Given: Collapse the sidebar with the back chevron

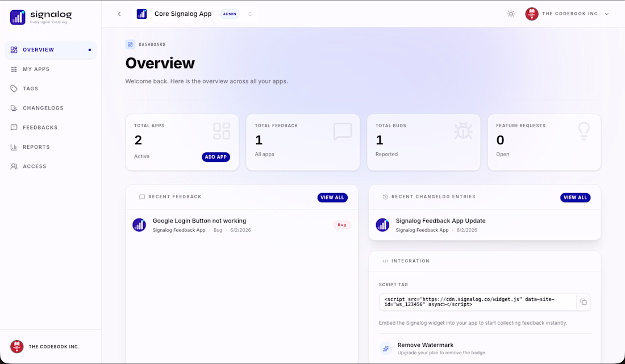Looking at the screenshot, I should [119, 14].
